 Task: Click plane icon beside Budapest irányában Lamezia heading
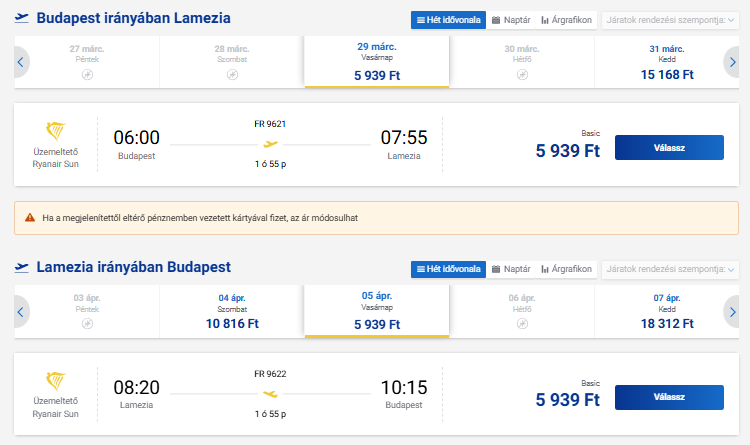(x=22, y=19)
